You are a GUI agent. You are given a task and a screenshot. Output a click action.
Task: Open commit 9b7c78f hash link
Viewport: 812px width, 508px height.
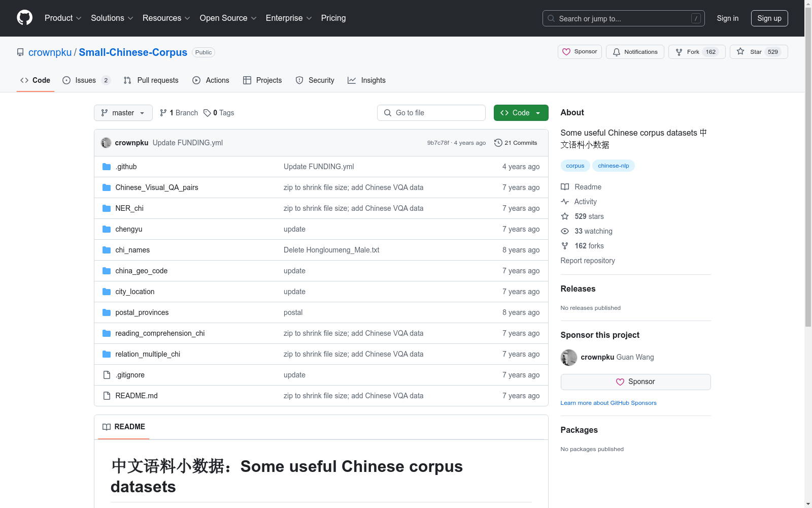point(438,143)
